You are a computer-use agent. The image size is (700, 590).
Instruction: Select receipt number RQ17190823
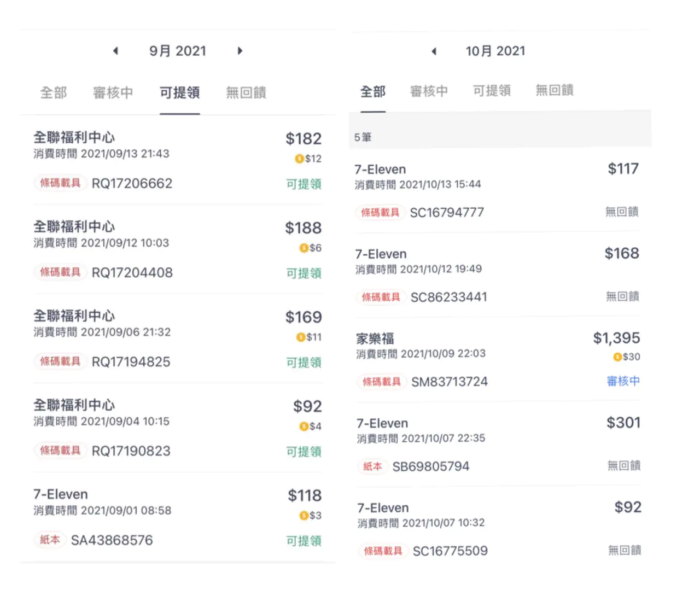[131, 451]
